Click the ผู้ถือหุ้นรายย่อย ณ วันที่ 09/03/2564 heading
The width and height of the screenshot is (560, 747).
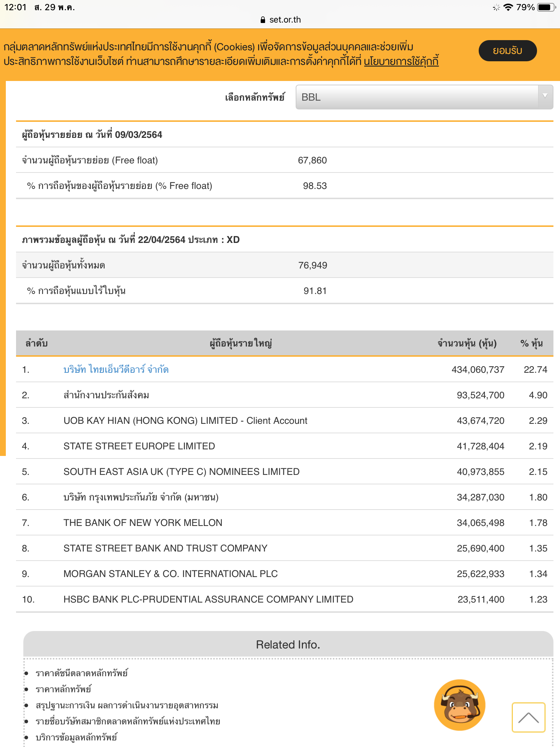(92, 135)
